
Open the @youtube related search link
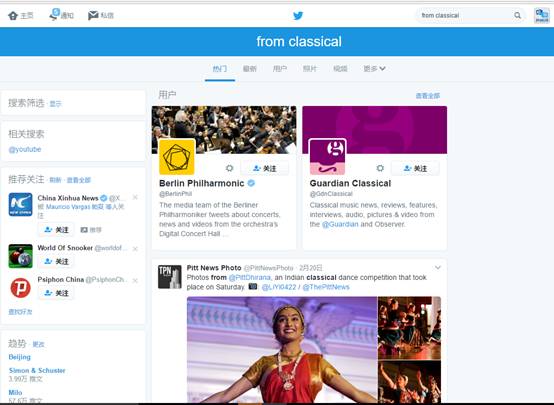click(x=25, y=149)
